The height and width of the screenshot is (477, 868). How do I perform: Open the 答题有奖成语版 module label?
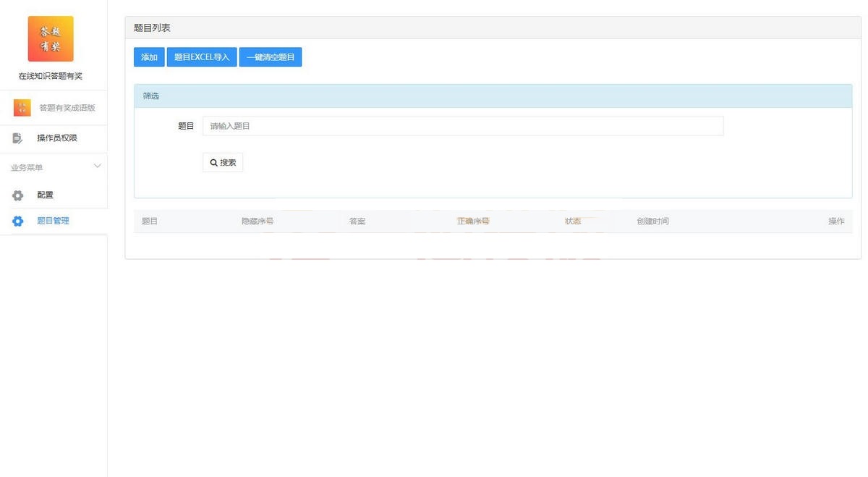pyautogui.click(x=67, y=108)
